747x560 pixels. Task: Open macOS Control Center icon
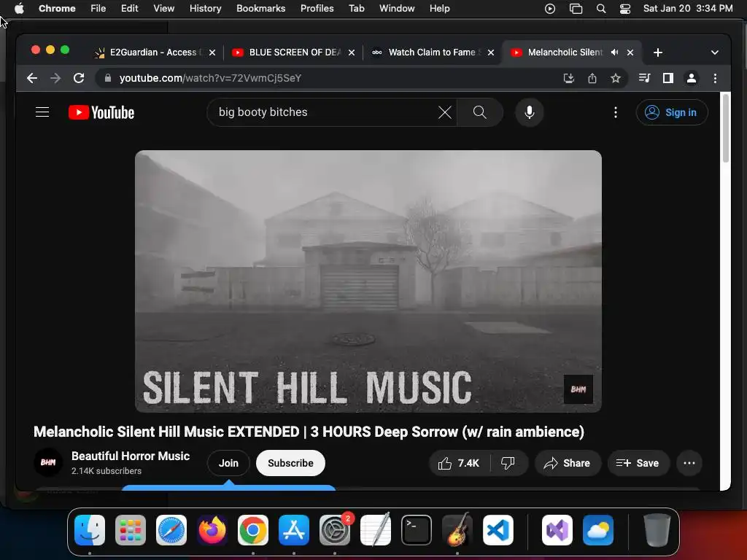point(624,9)
